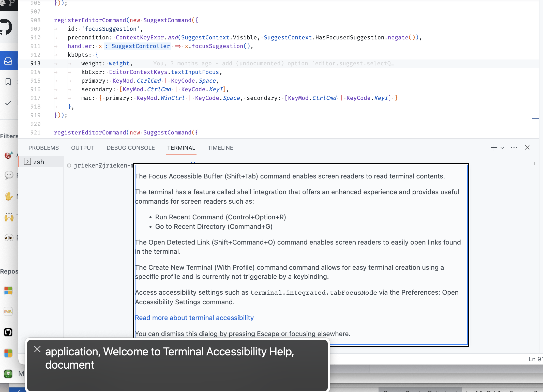
Task: Open the DEBUG CONSOLE tab
Action: click(x=131, y=148)
